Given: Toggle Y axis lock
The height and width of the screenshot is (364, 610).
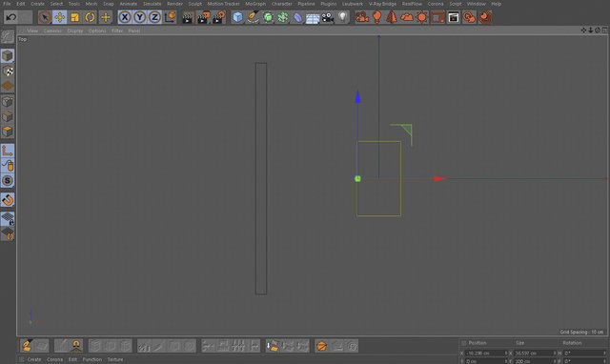Looking at the screenshot, I should coord(140,17).
